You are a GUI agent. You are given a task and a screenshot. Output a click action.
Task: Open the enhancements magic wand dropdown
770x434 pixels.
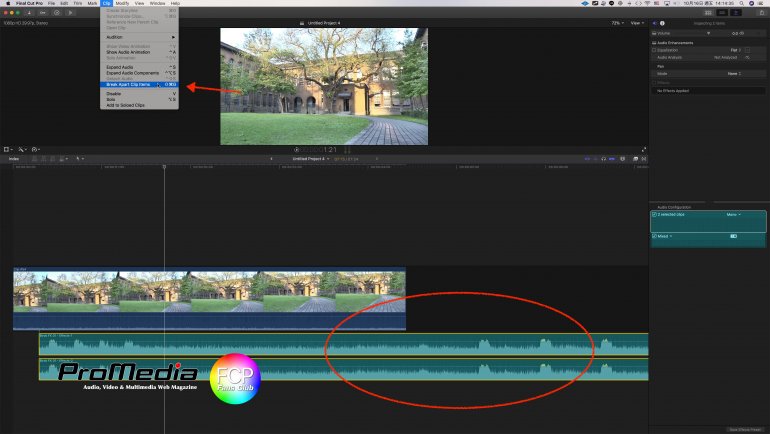22,149
